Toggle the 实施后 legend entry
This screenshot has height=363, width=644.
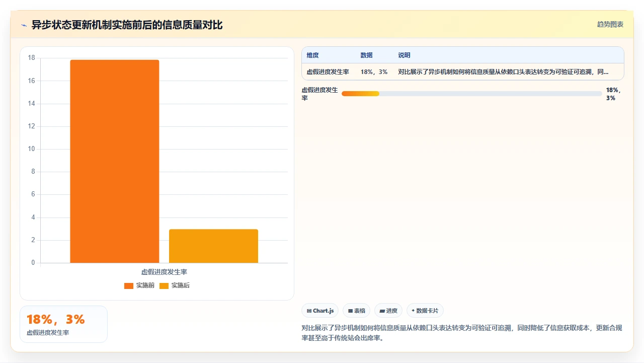tap(175, 285)
